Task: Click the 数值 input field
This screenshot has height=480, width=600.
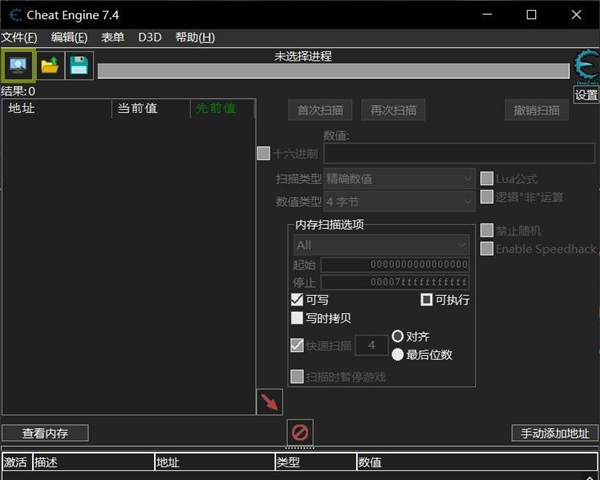Action: point(458,153)
